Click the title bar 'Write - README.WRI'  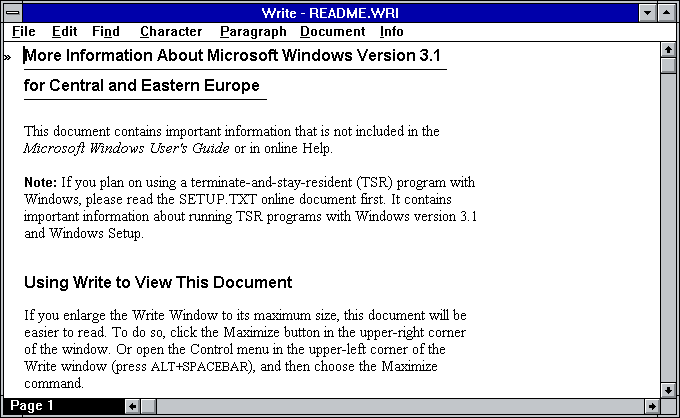click(x=330, y=13)
